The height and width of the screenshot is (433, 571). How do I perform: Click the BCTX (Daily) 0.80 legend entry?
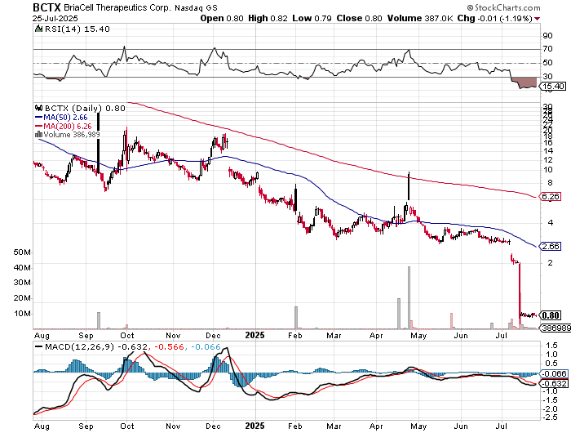(84, 108)
